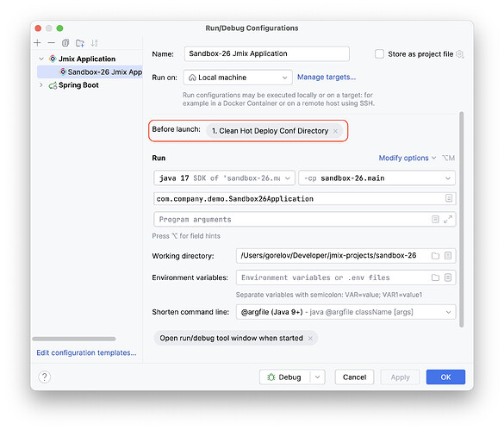This screenshot has width=504, height=430.
Task: Click the Debug button
Action: [284, 377]
